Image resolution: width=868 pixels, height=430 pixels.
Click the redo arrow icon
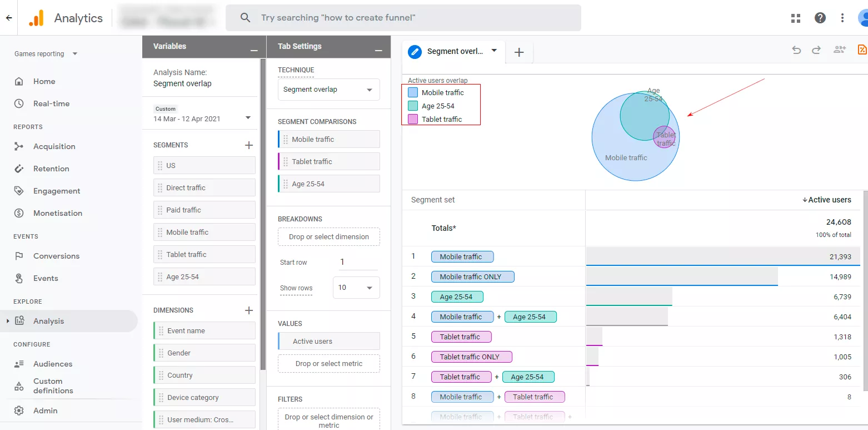click(x=816, y=50)
